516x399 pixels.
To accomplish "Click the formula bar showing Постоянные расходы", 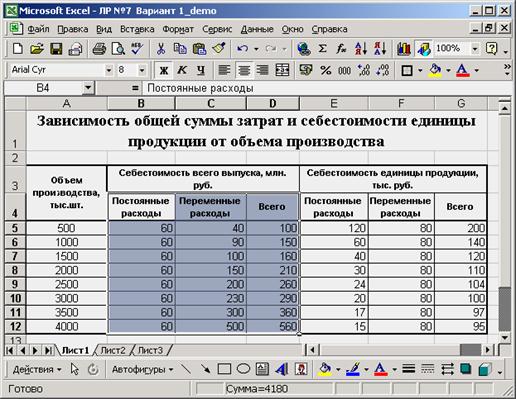I will point(327,88).
